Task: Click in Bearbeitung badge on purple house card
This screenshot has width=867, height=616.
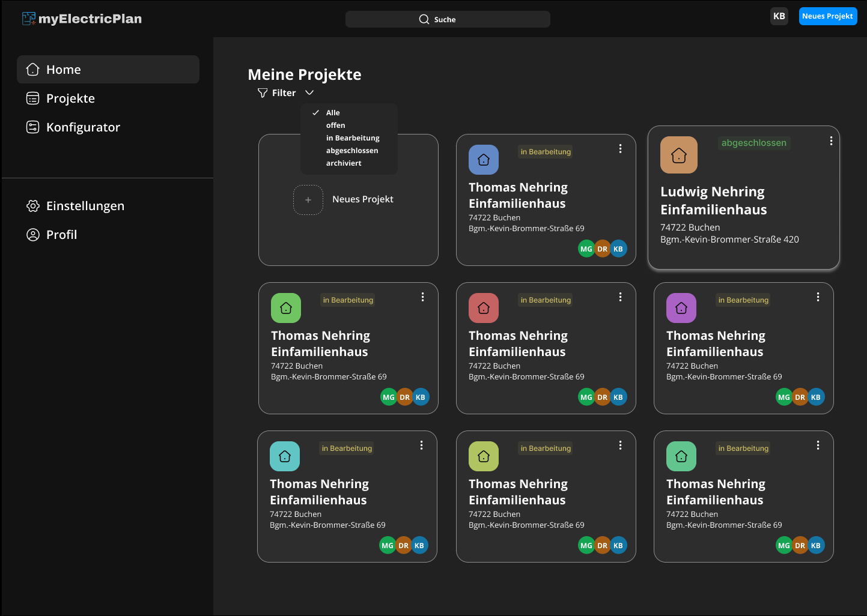Action: tap(743, 300)
